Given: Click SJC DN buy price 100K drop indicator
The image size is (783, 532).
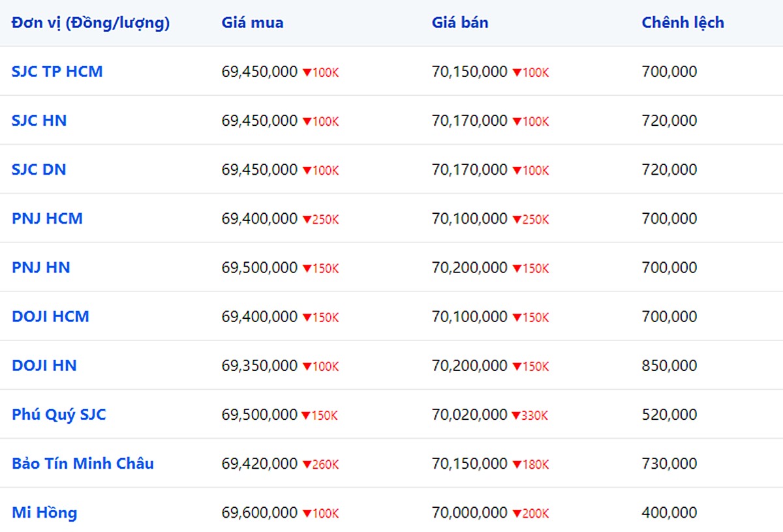Looking at the screenshot, I should pyautogui.click(x=320, y=171).
